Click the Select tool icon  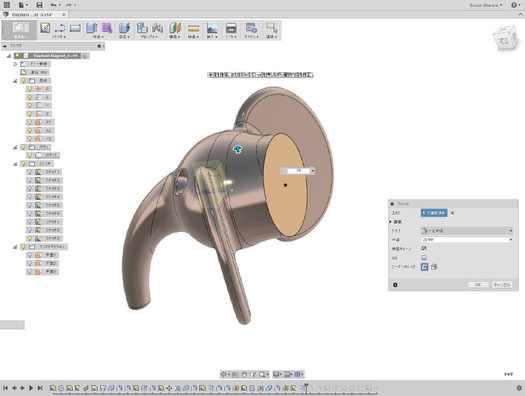point(271,27)
